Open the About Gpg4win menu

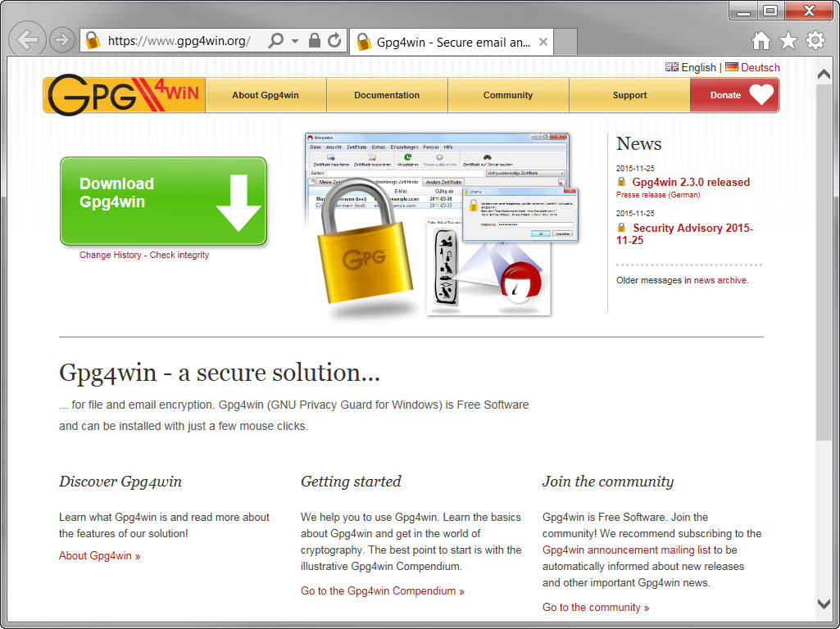pyautogui.click(x=266, y=95)
